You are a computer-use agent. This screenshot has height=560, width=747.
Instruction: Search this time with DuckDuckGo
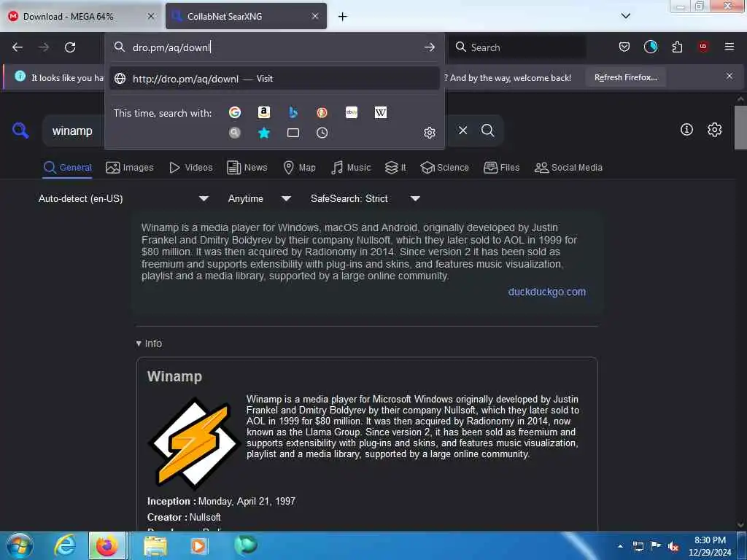(322, 112)
